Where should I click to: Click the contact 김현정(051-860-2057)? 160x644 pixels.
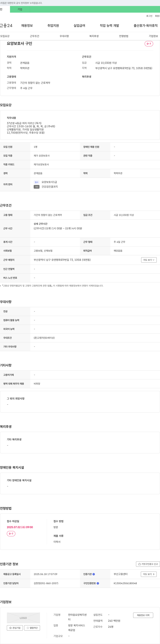pyautogui.click(x=46, y=583)
